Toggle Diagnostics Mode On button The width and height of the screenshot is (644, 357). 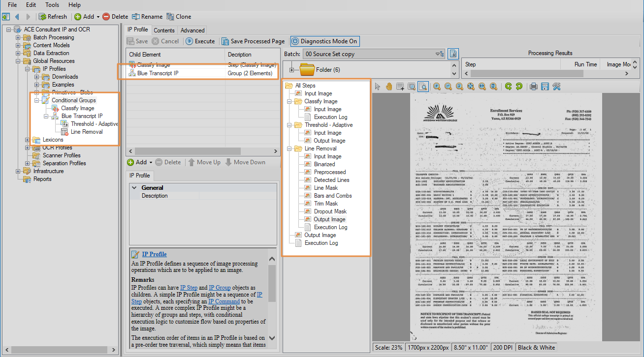[324, 41]
